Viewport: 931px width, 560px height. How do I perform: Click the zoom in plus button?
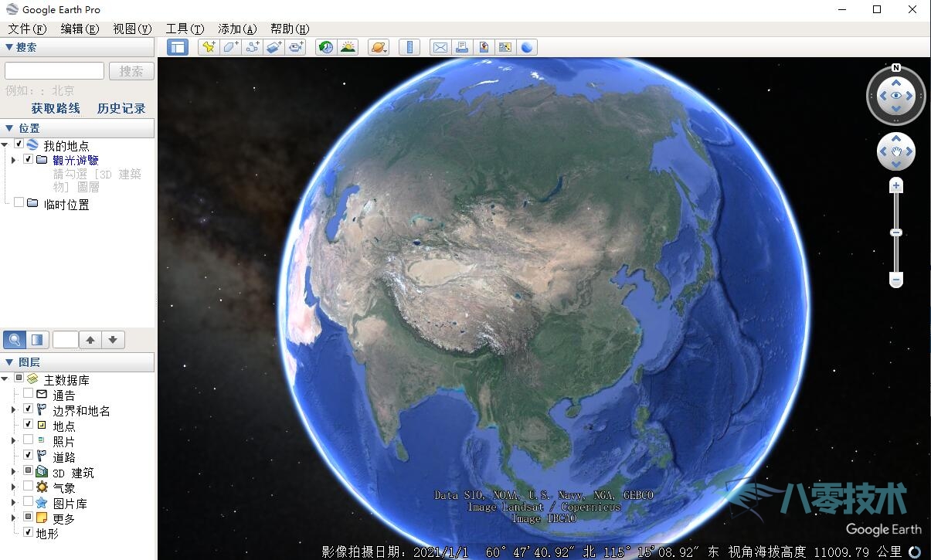tap(896, 185)
